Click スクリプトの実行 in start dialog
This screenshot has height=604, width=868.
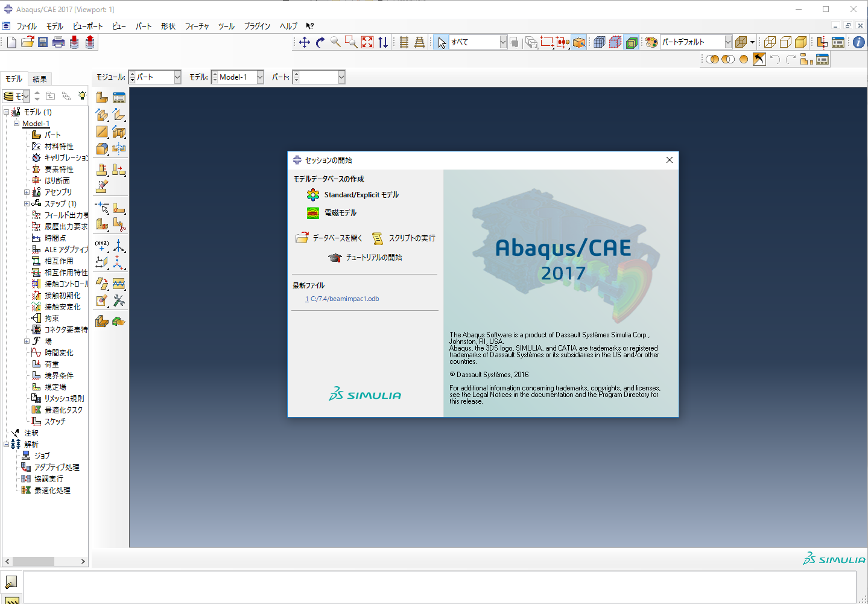pos(412,238)
